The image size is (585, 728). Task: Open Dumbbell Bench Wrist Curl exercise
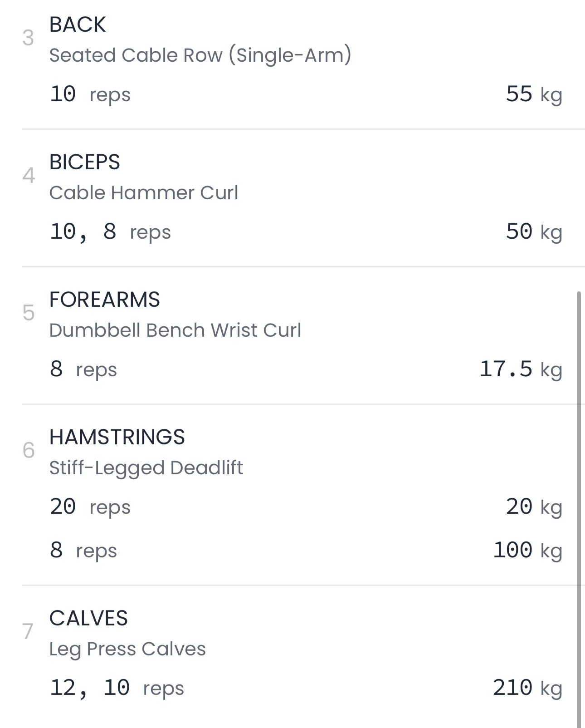click(x=175, y=330)
